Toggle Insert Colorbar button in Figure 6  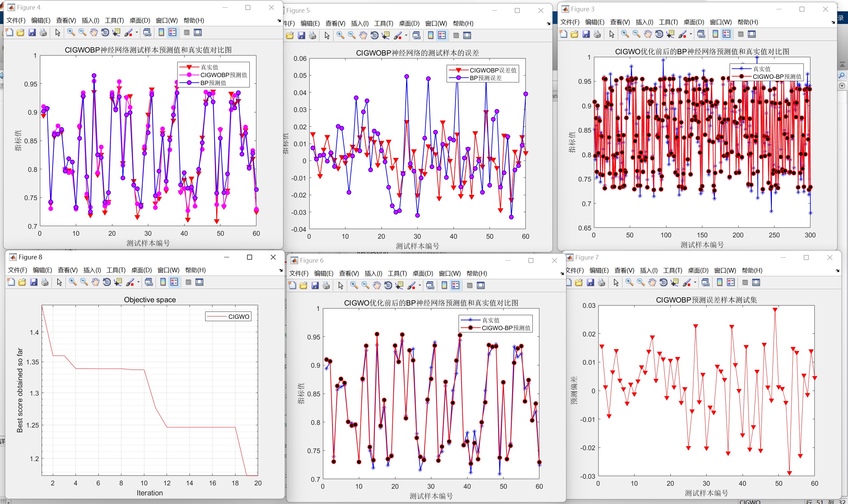(x=444, y=286)
